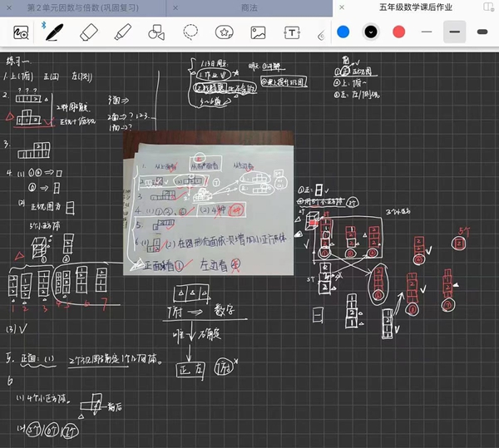Select the medium stroke width

click(454, 32)
